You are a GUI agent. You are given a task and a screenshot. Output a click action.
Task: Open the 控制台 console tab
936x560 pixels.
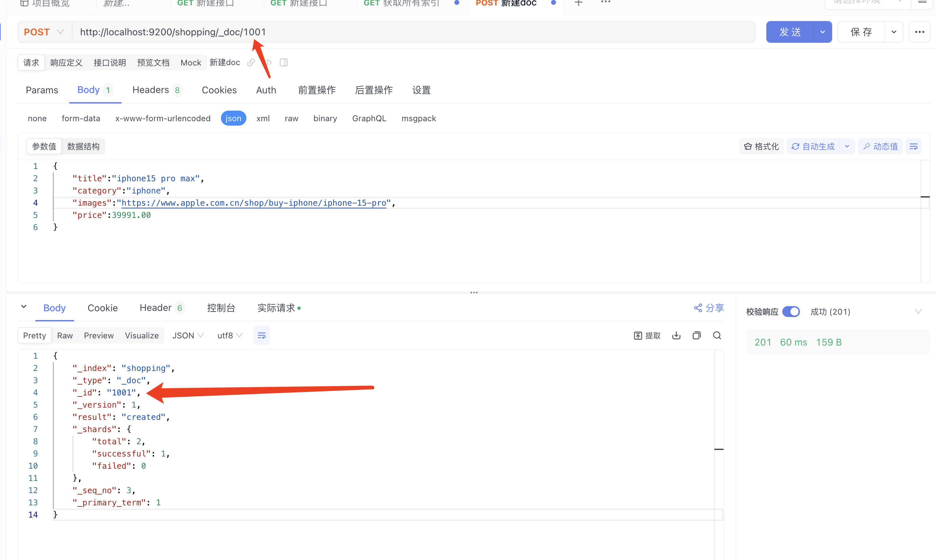pos(221,308)
